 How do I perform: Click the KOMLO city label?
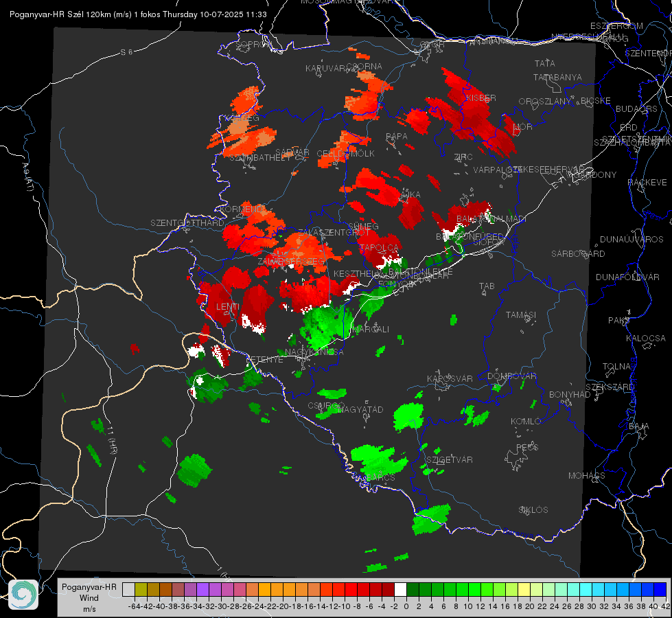pyautogui.click(x=526, y=422)
